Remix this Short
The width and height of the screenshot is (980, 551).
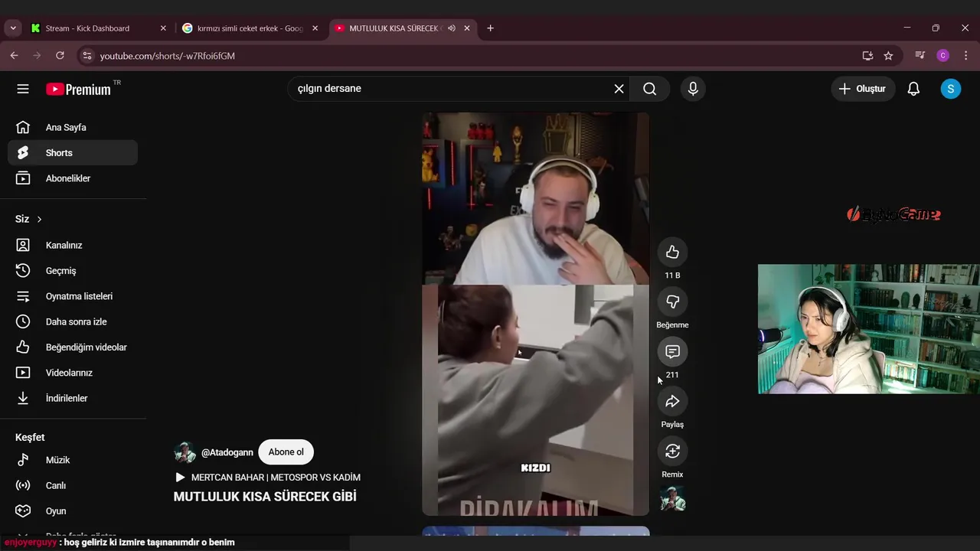tap(672, 451)
